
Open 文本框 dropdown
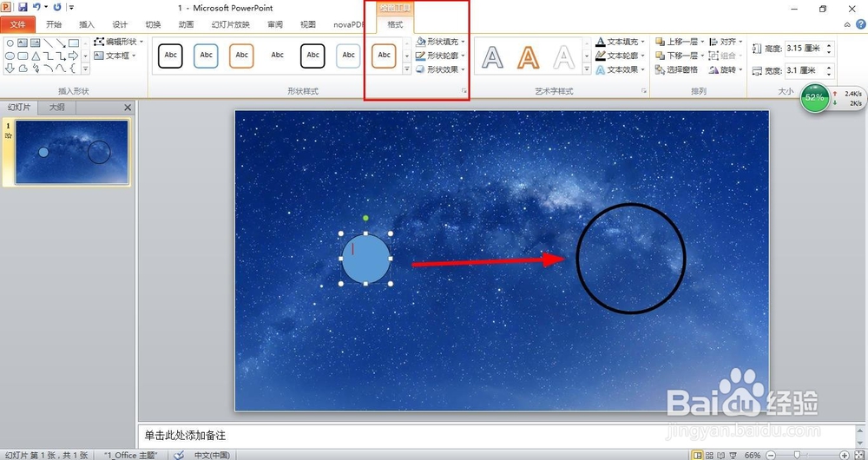[x=115, y=56]
